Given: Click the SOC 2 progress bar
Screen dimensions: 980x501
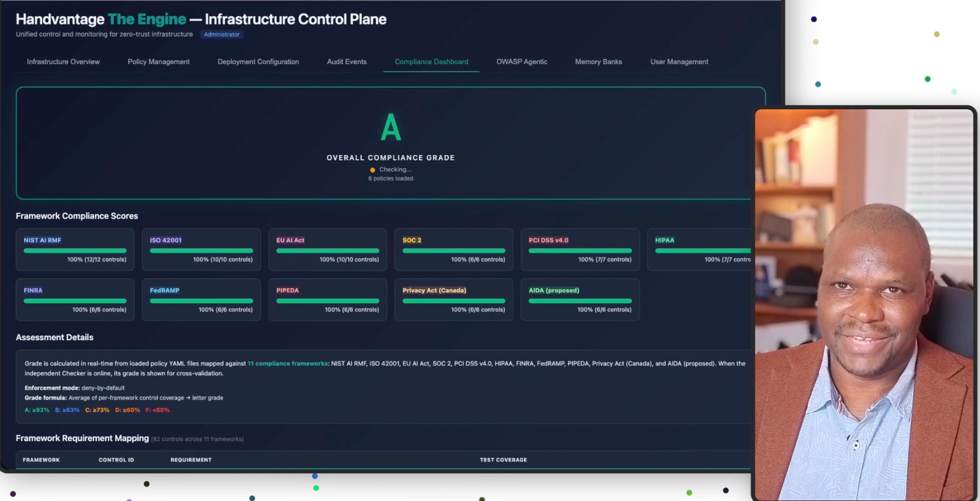Looking at the screenshot, I should [x=454, y=251].
